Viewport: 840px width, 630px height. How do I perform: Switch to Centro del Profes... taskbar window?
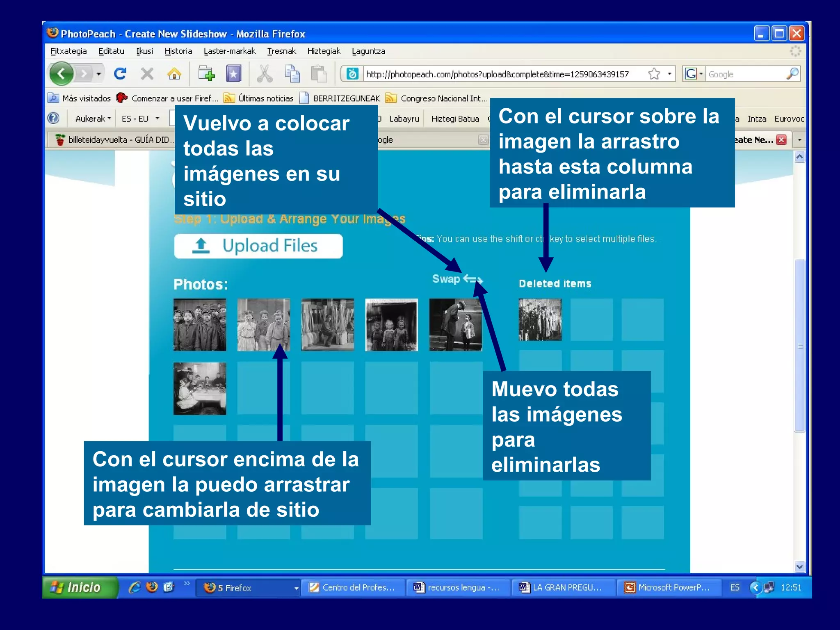pyautogui.click(x=354, y=588)
